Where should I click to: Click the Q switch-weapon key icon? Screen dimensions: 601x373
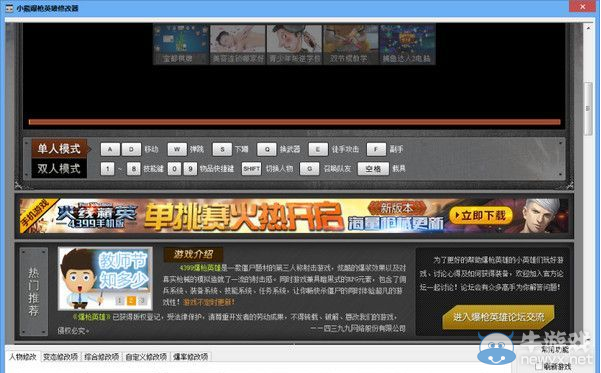(267, 149)
